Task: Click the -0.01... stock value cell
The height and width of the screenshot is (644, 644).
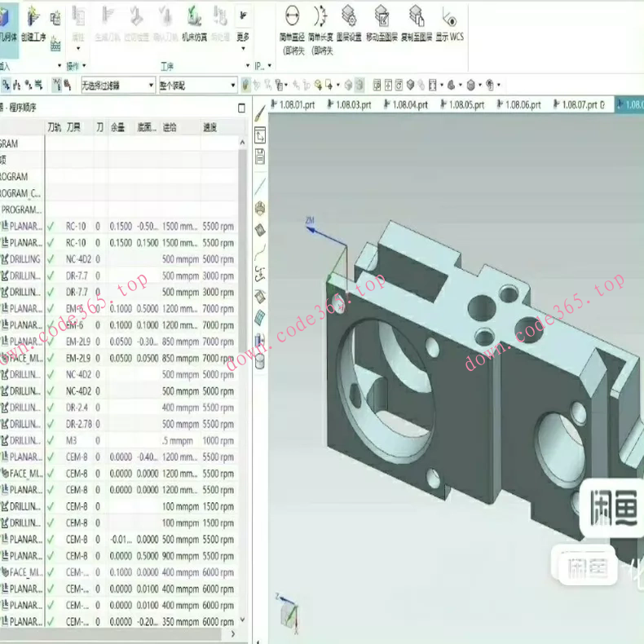Action: (x=121, y=540)
